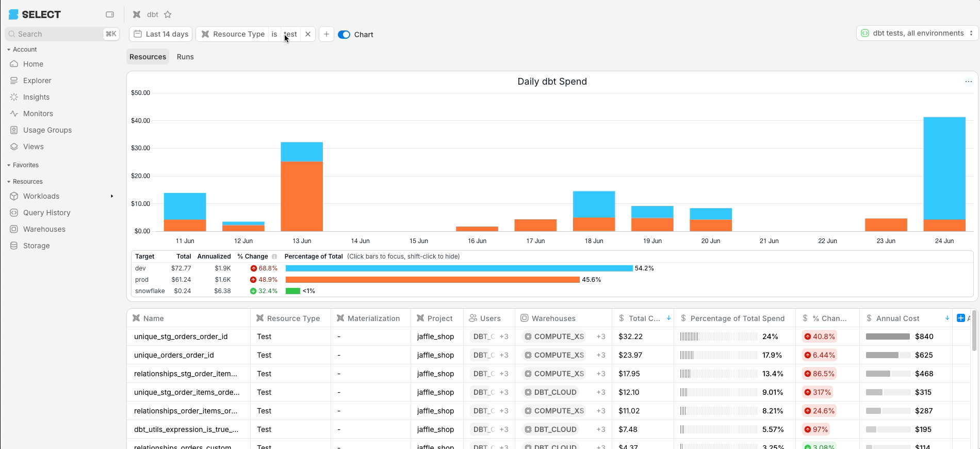Open dbt_utils_expression_is_true_... row
The height and width of the screenshot is (449, 980).
pyautogui.click(x=186, y=429)
